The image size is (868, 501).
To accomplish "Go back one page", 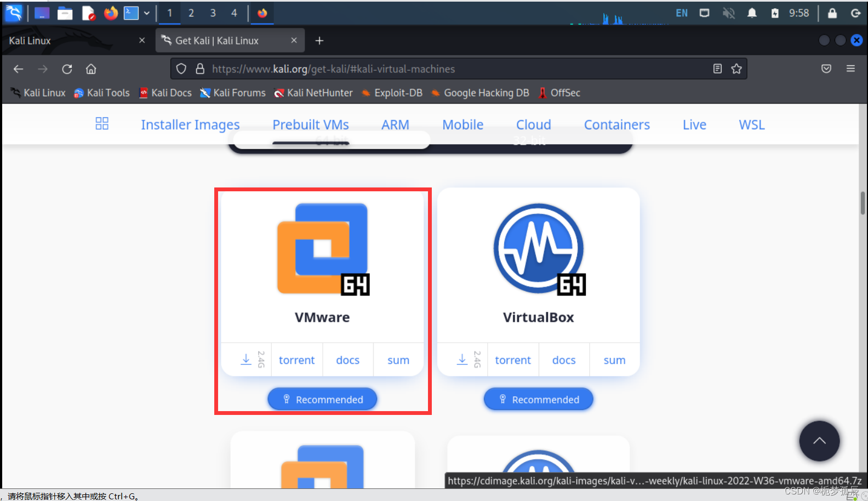I will 18,69.
